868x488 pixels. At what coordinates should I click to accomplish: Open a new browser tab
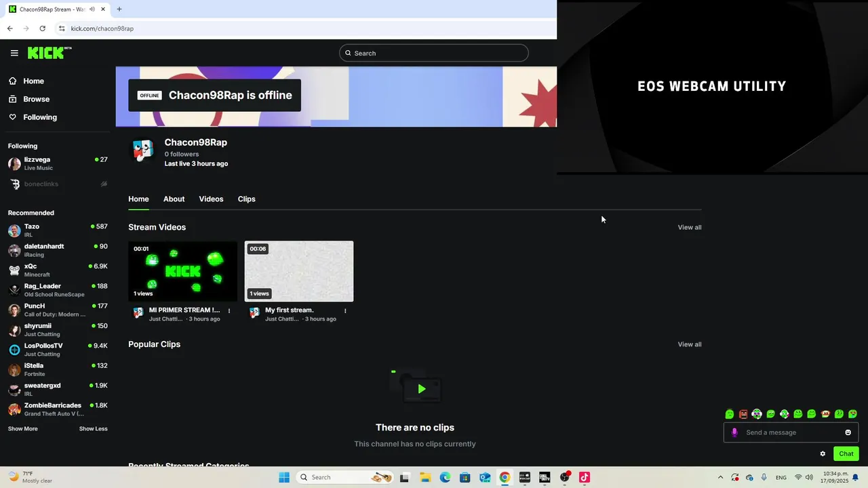(119, 9)
